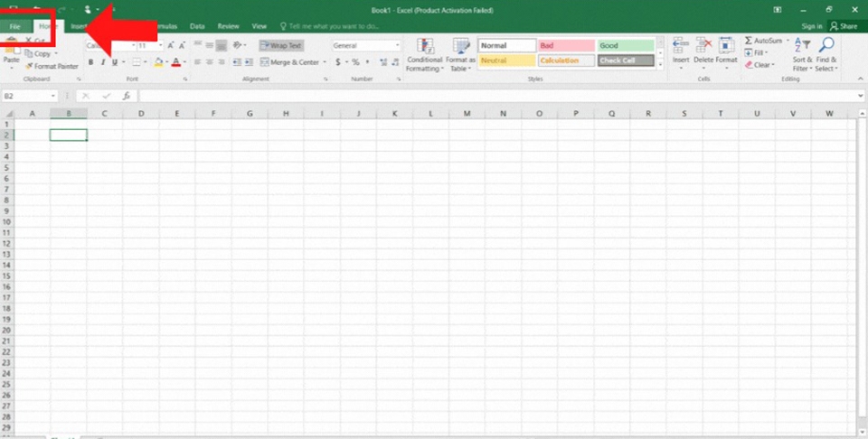Viewport: 868px width, 439px height.
Task: Click the Name Box showing B2
Action: coord(29,97)
